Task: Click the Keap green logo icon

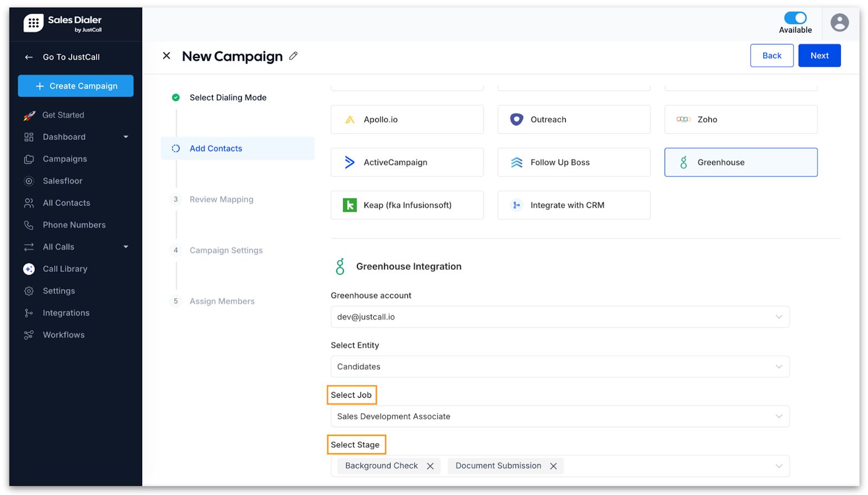Action: coord(350,205)
